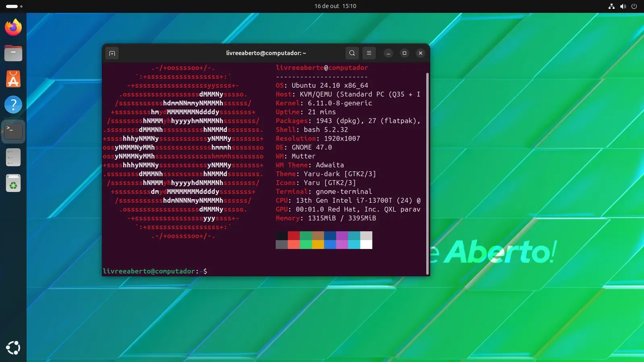
Task: Launch Ubuntu App Center from dock
Action: (x=13, y=79)
